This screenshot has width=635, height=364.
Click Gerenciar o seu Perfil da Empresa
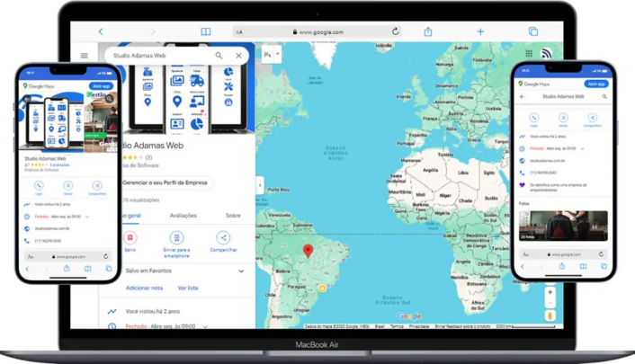click(x=166, y=182)
